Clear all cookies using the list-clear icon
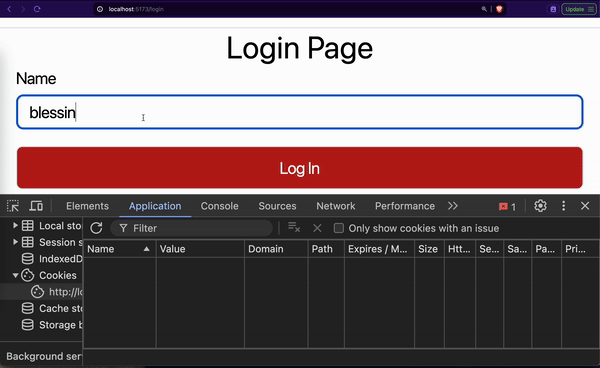This screenshot has width=600, height=368. pyautogui.click(x=294, y=228)
